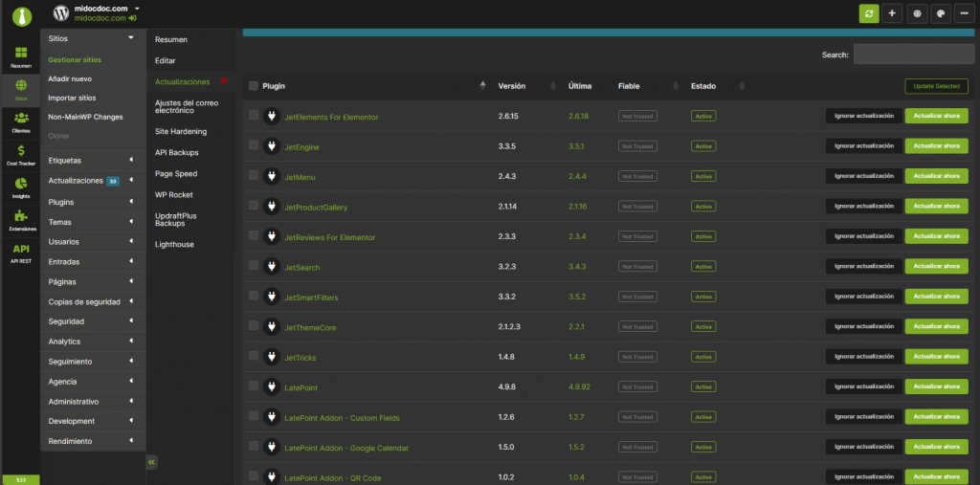Open Extensiones puzzle icon
This screenshot has width=980, height=485.
[x=21, y=220]
